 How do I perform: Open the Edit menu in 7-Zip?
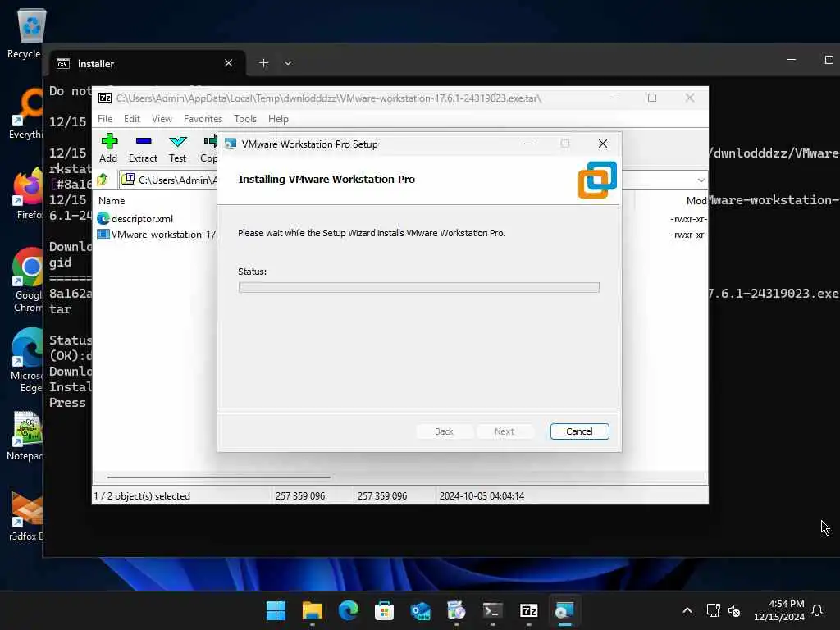[132, 119]
